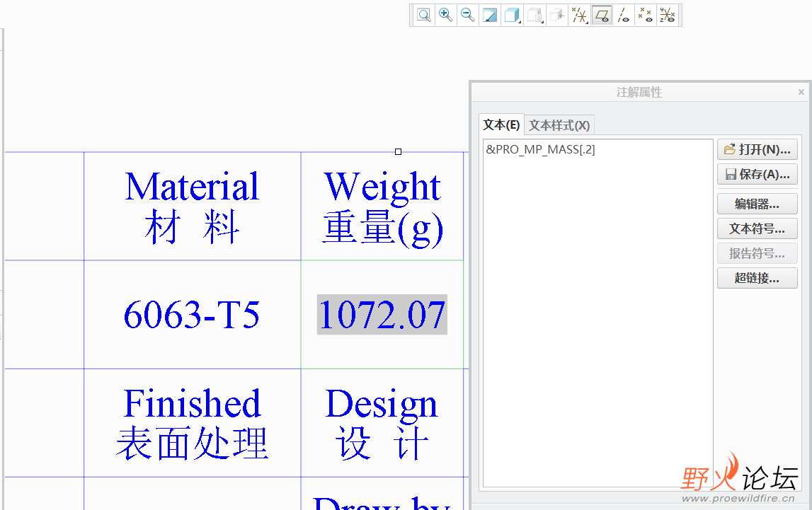Toggle point display visibility
The image size is (812, 510).
point(645,15)
